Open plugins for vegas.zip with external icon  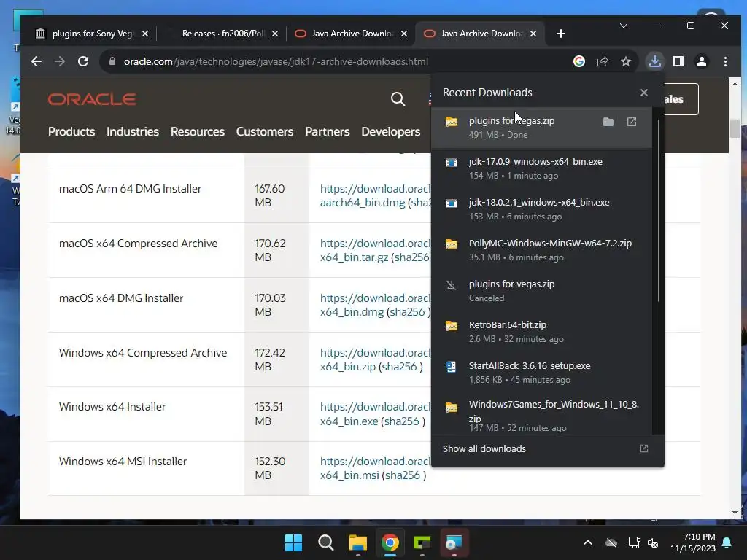[632, 122]
